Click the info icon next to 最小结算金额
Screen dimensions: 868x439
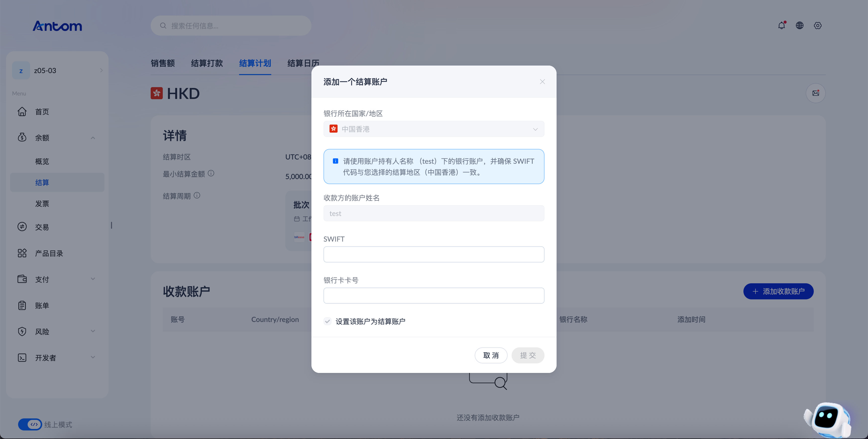tap(211, 174)
